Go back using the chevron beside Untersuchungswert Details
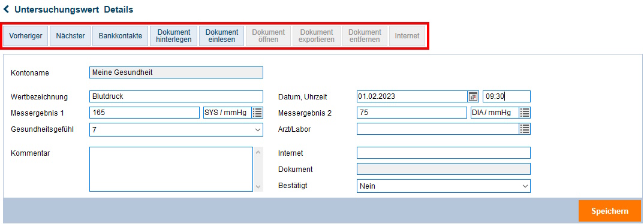The height and width of the screenshot is (224, 644). point(6,9)
